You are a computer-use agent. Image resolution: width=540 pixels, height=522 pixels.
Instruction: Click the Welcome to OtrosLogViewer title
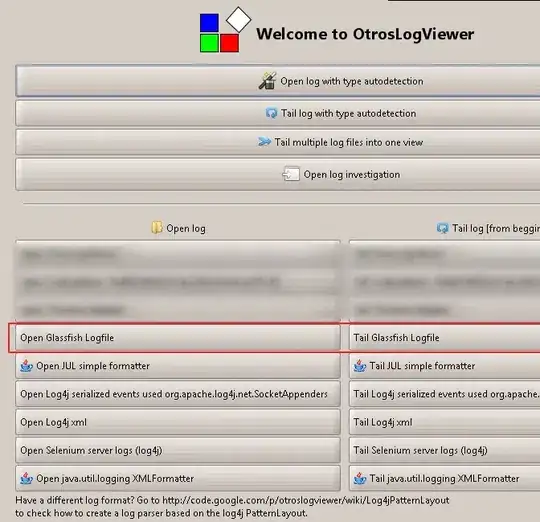coord(365,34)
